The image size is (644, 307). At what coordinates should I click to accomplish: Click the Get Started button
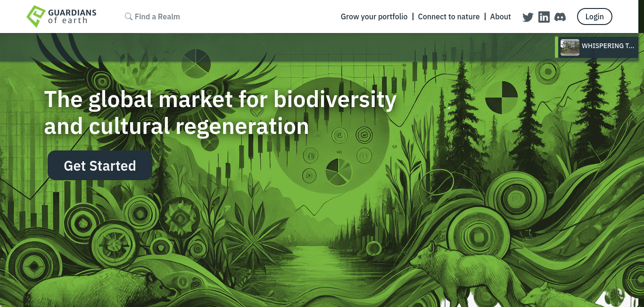(100, 166)
